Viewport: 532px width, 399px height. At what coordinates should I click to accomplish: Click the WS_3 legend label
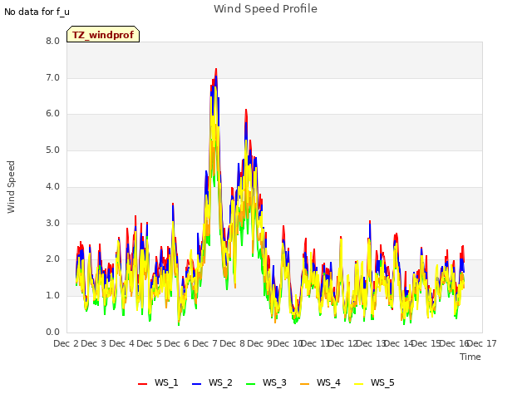tap(274, 382)
